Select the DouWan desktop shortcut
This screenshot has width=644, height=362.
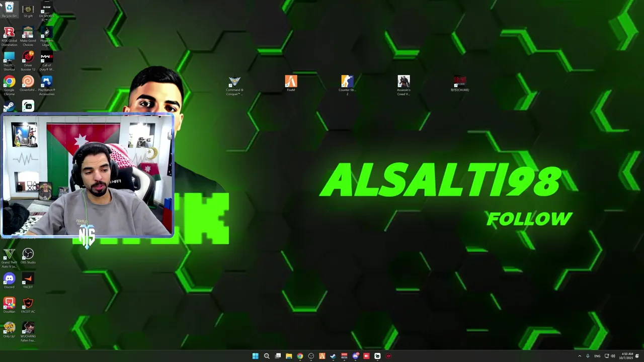click(x=9, y=305)
